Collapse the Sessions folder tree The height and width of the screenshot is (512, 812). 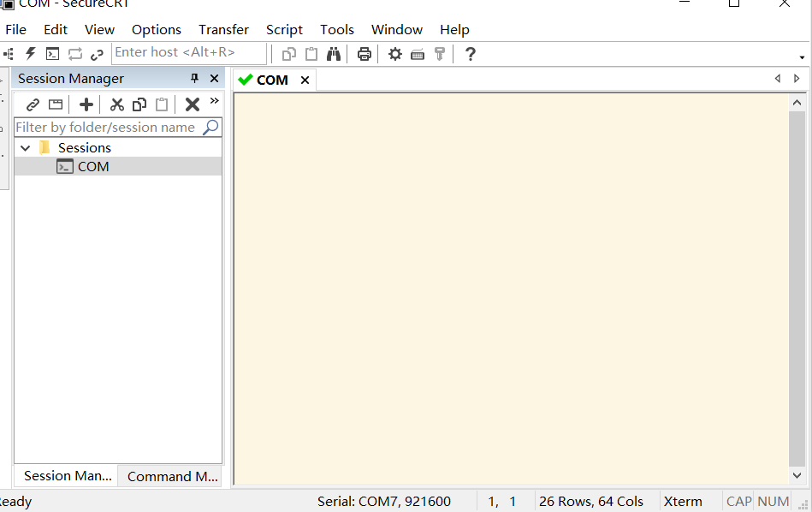25,148
